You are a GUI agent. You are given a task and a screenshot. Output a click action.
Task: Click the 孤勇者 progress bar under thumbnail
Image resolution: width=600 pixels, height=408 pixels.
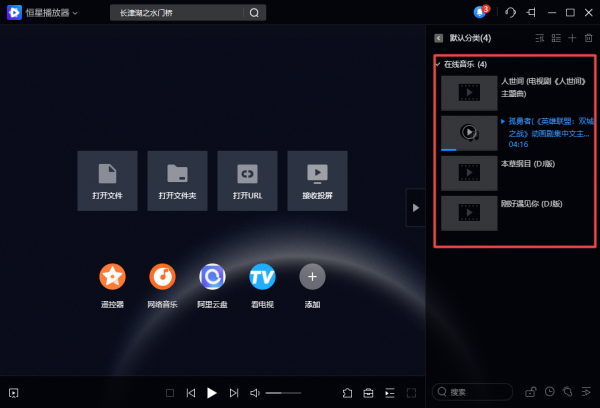[469, 150]
